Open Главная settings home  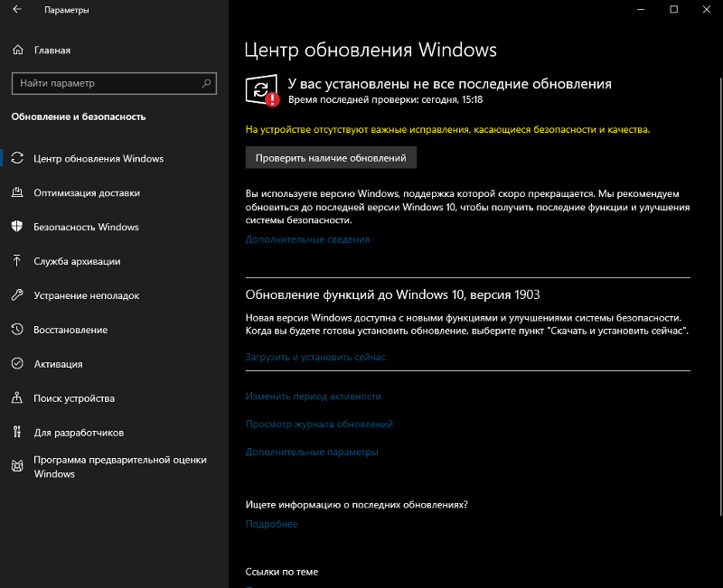click(x=52, y=51)
